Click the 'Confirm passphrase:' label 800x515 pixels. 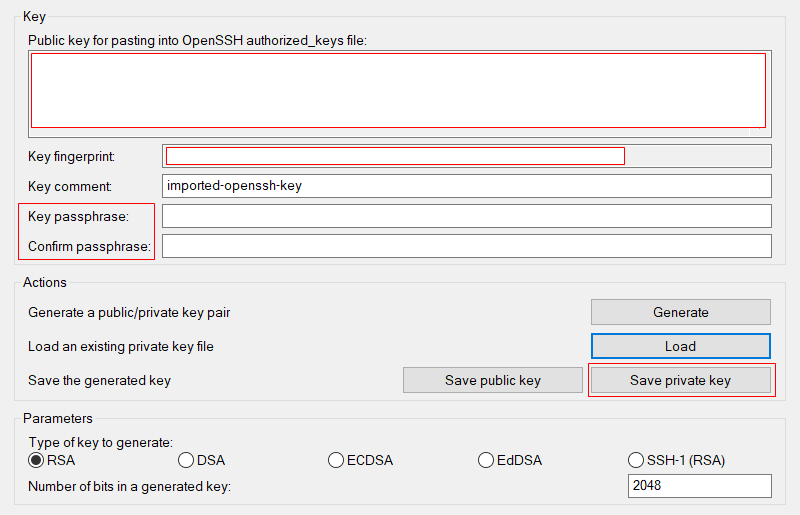(x=90, y=247)
